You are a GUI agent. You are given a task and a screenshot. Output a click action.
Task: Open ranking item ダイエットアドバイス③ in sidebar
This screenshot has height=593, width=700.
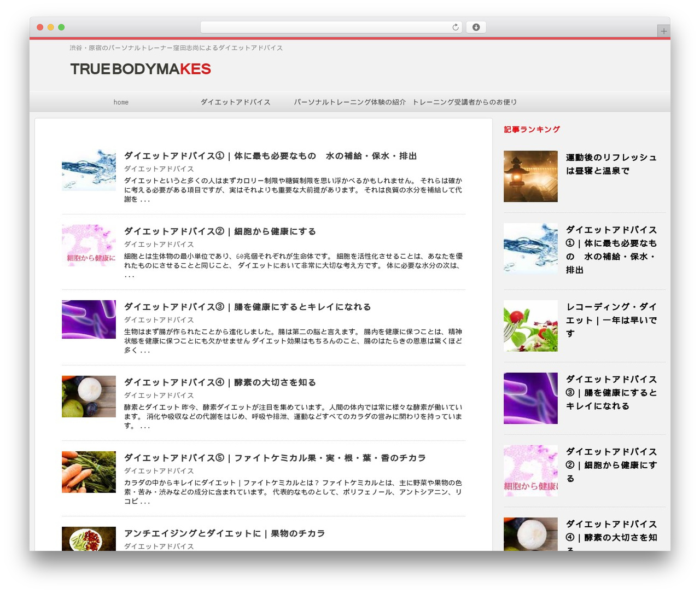[x=611, y=393]
